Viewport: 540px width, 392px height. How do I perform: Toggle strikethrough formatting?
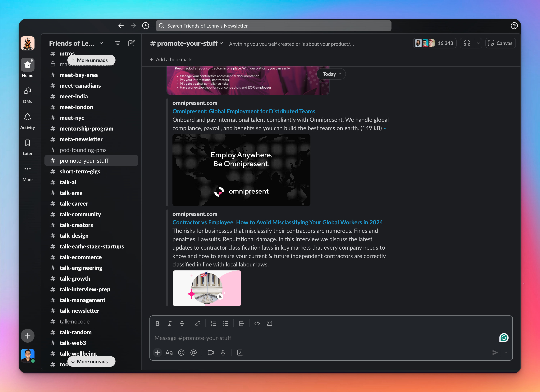182,323
